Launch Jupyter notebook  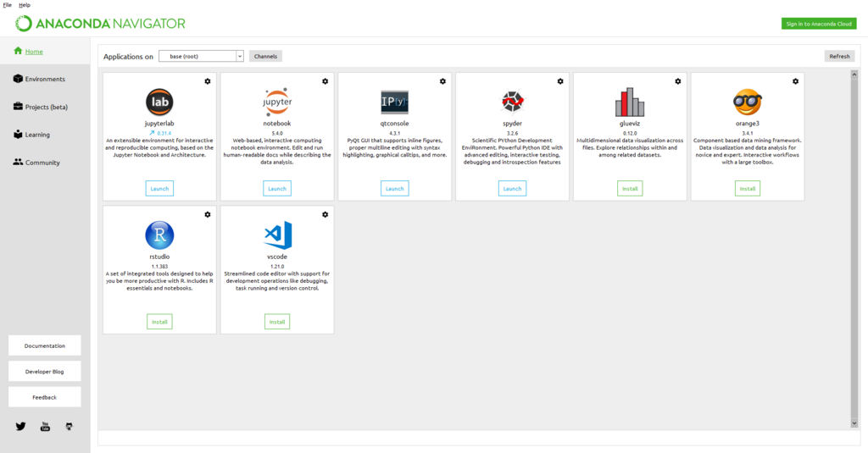coord(277,189)
